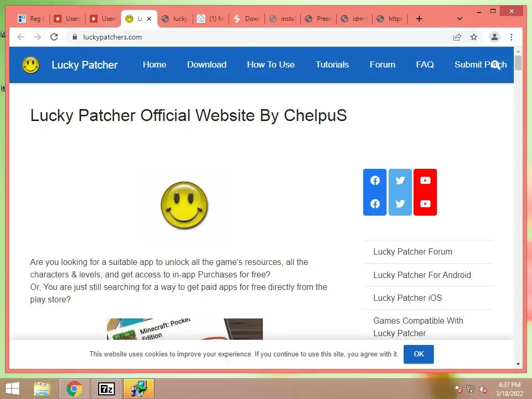Click the page scrollbar up arrow
The image size is (532, 399).
pos(518,51)
